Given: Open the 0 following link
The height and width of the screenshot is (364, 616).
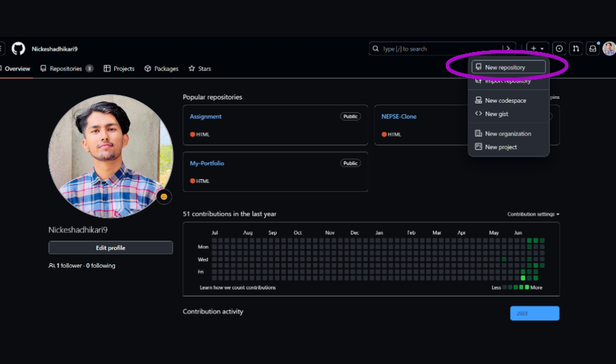Looking at the screenshot, I should pyautogui.click(x=101, y=266).
